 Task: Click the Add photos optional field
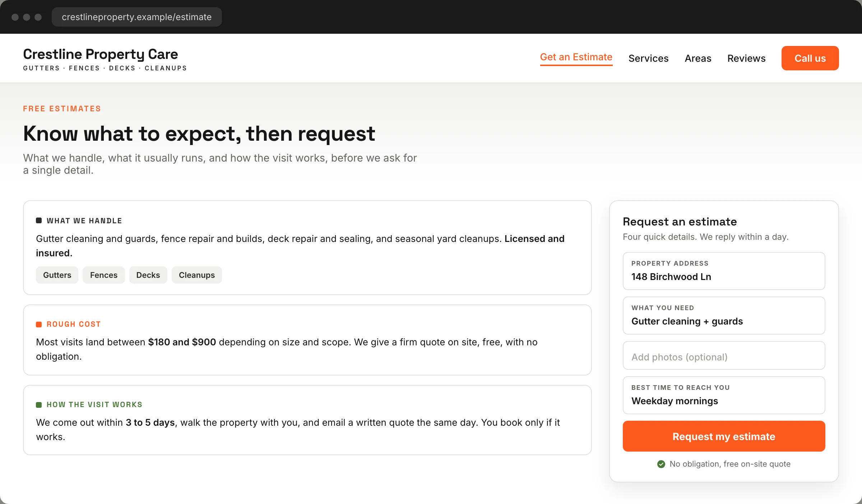[x=724, y=355]
